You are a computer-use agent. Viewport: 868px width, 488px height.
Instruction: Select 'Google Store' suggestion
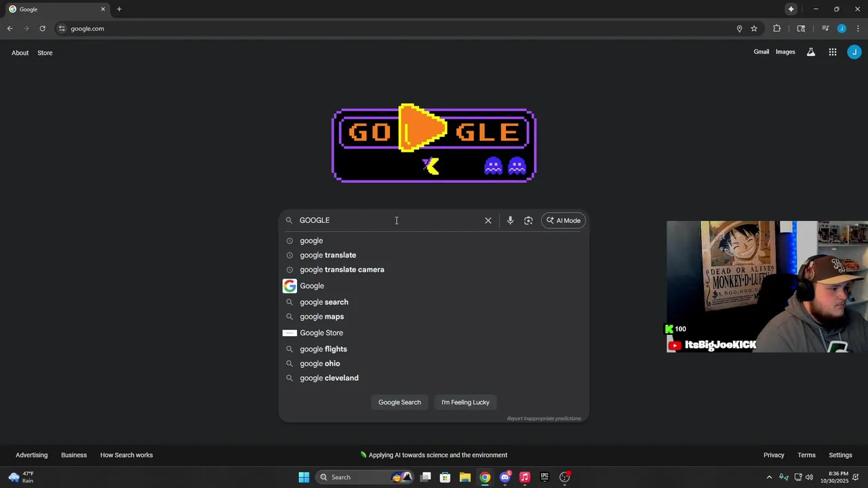[434, 333]
